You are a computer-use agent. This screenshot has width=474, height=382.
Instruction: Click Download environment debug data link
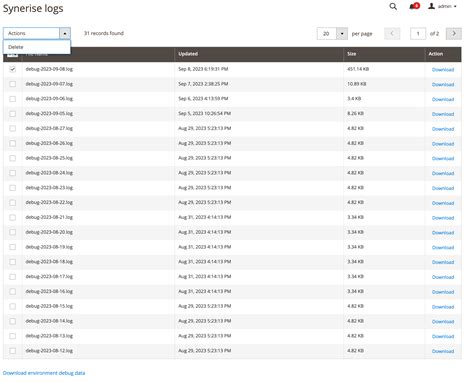(x=44, y=373)
